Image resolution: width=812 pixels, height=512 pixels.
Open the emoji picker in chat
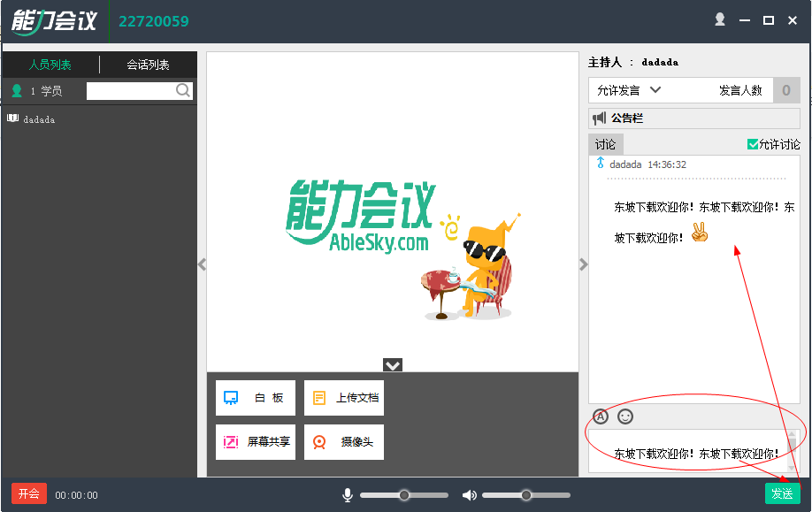(625, 416)
